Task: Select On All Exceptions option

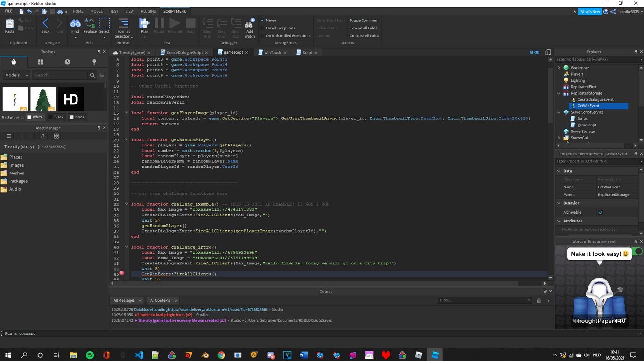Action: tap(278, 28)
